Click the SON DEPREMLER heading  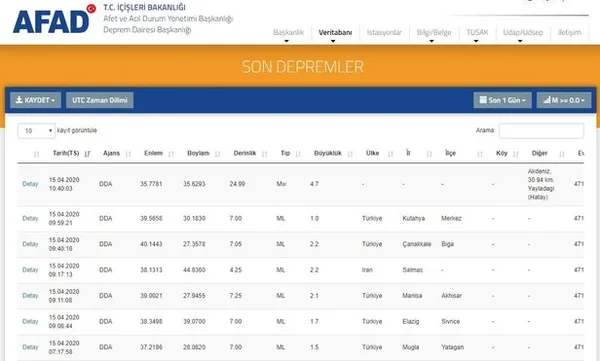tap(303, 67)
